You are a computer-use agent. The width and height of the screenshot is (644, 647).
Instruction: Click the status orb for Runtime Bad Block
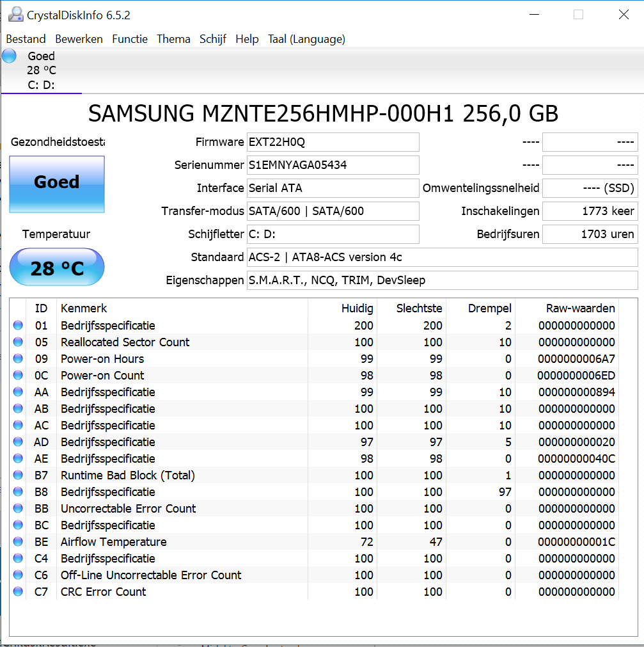18,475
